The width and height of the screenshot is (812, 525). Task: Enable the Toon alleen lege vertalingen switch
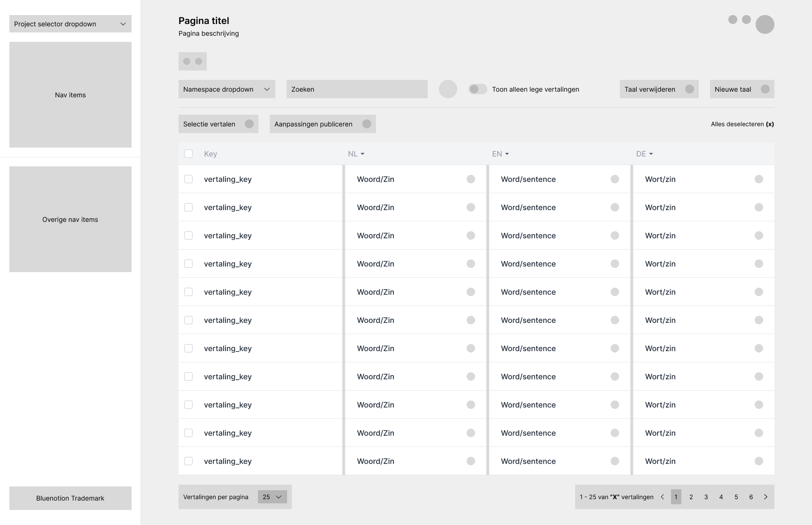(478, 88)
